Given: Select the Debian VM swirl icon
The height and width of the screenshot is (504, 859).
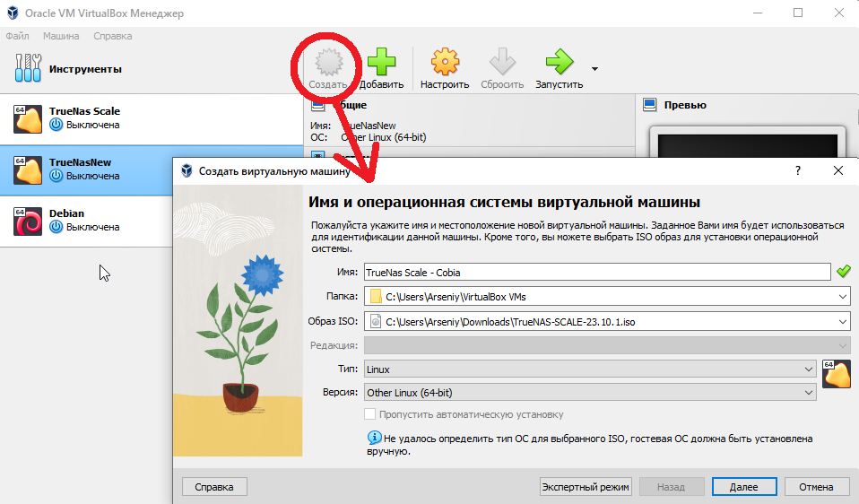Looking at the screenshot, I should click(x=28, y=221).
